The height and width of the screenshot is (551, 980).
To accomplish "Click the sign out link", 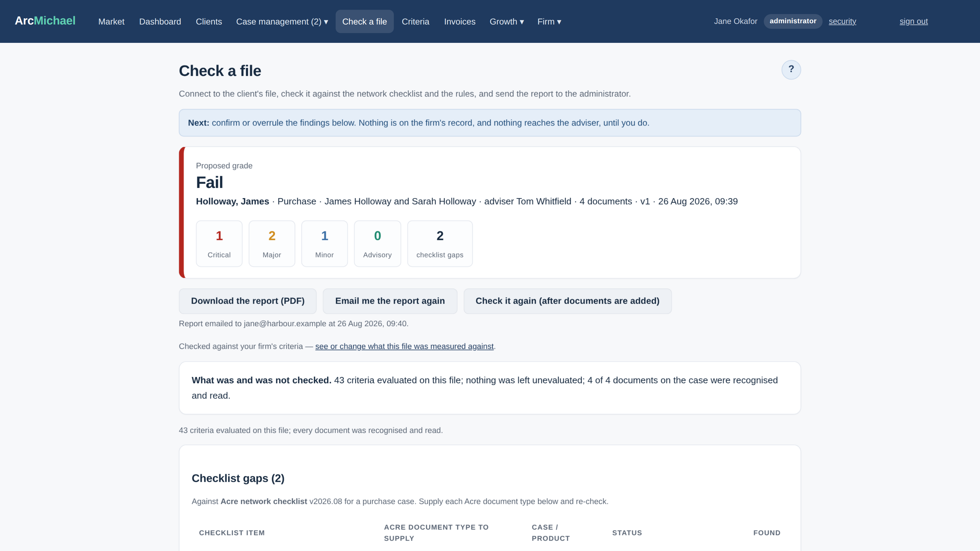I will (914, 21).
